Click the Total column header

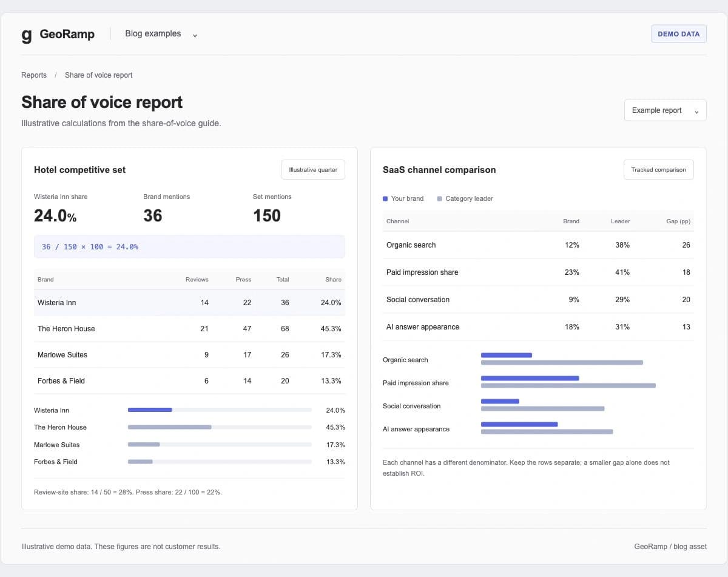[282, 280]
